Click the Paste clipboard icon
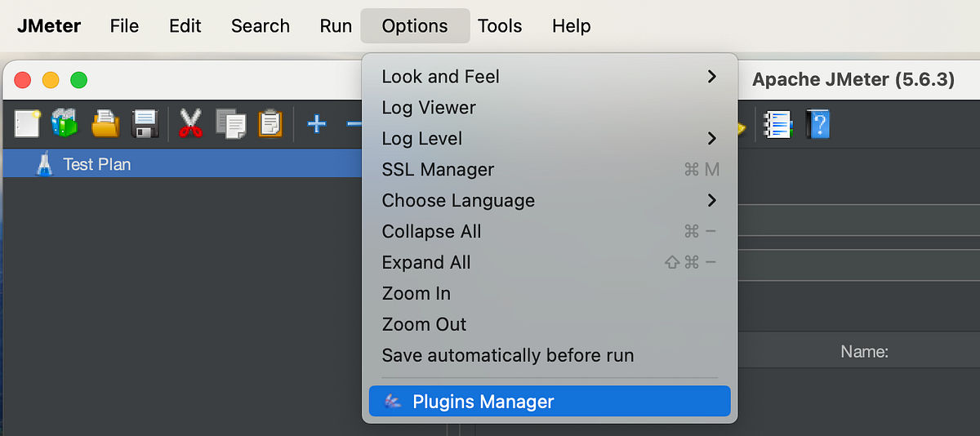980x436 pixels. tap(270, 123)
